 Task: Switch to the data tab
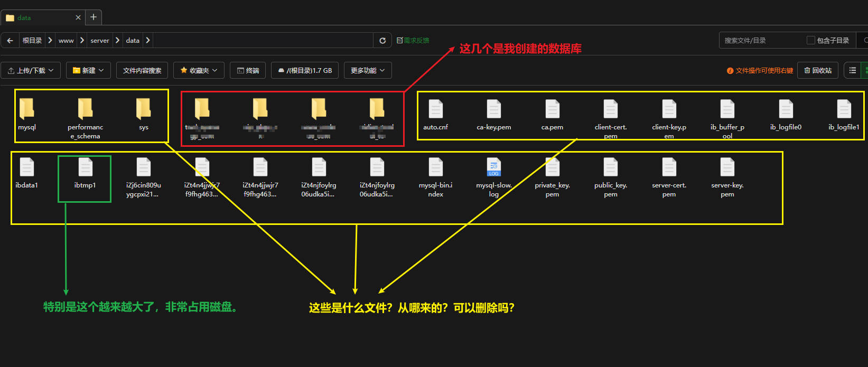42,17
